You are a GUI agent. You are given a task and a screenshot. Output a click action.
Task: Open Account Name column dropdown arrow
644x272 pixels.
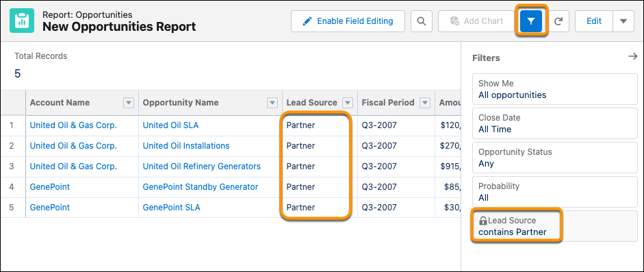tap(129, 103)
